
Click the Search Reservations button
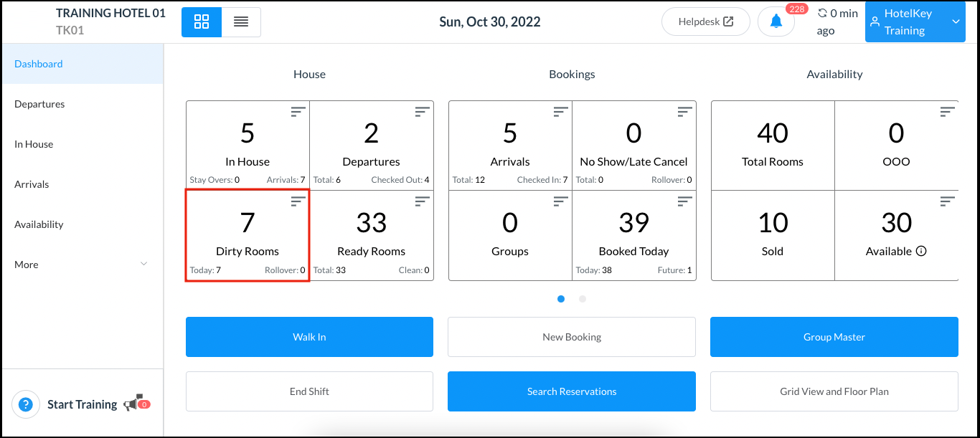[x=572, y=391]
